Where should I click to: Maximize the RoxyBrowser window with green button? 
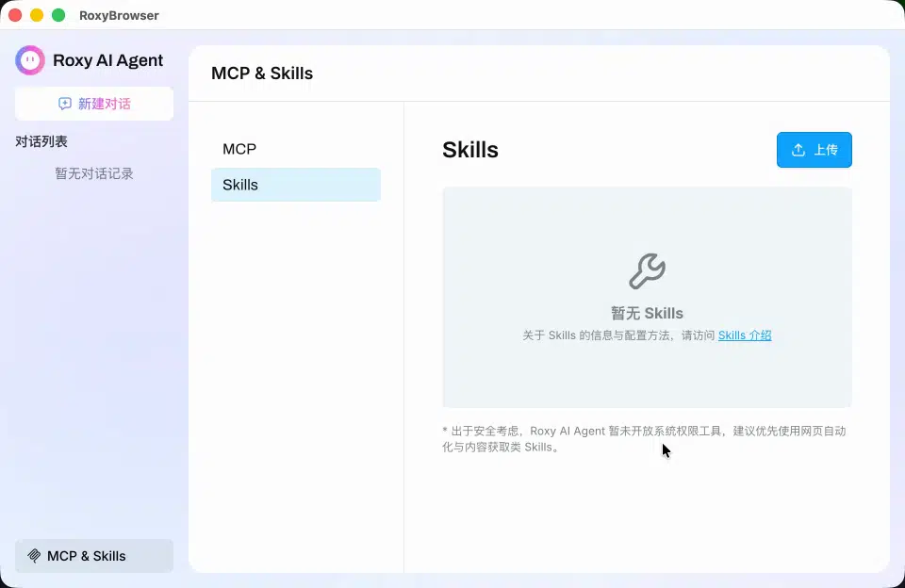point(58,16)
